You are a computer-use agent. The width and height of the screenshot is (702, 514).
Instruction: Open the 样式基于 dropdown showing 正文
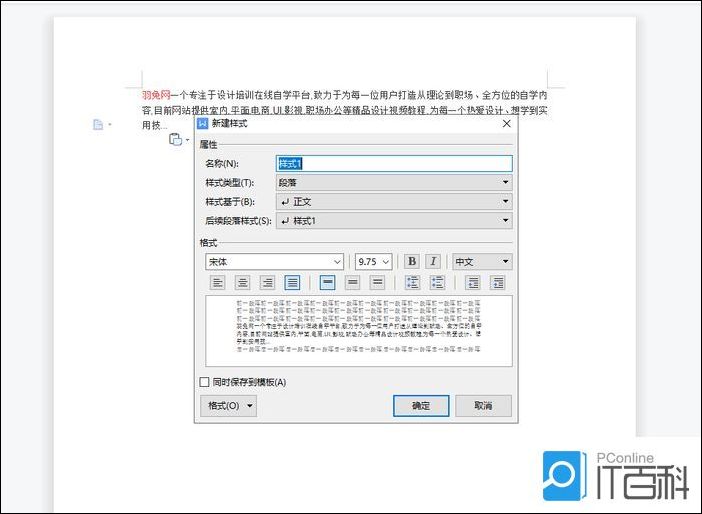tap(394, 201)
